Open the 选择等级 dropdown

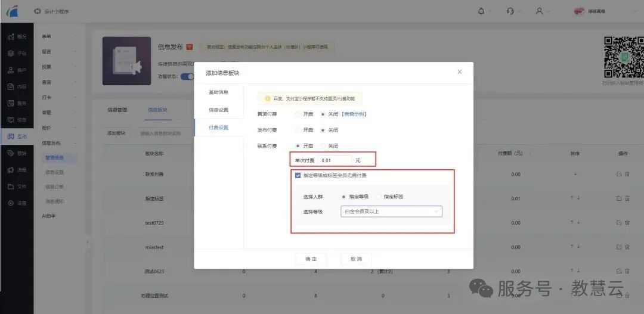click(391, 212)
